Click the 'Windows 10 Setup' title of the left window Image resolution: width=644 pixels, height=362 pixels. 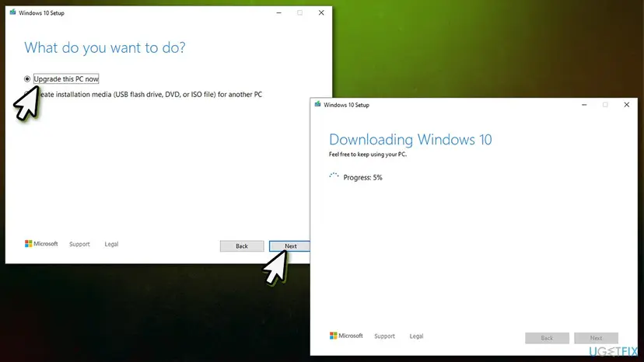coord(41,13)
